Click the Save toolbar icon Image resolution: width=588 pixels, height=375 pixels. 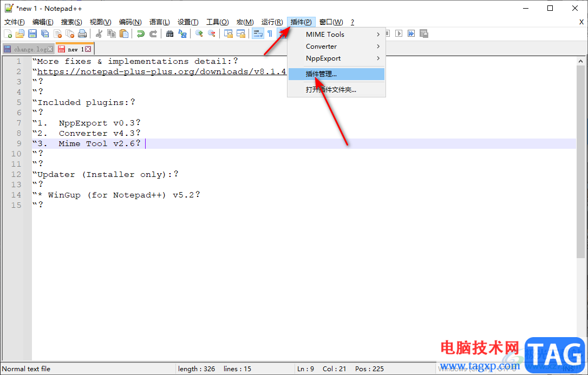[x=32, y=34]
